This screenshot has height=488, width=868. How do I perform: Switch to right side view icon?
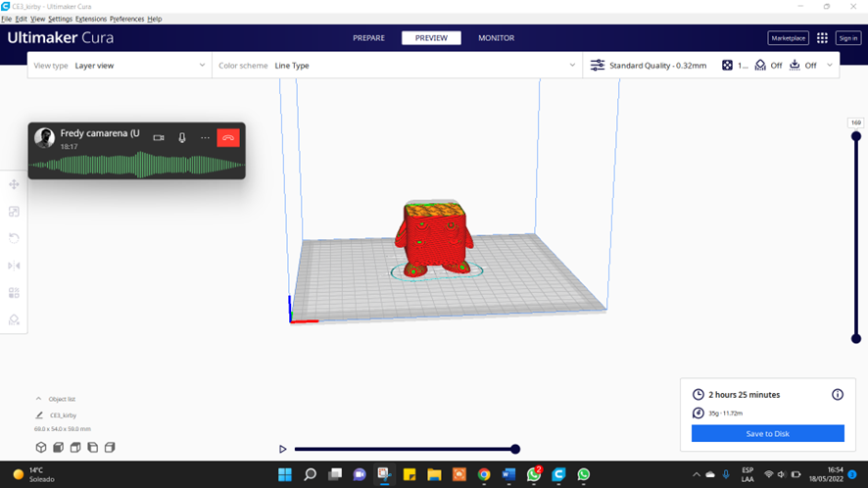tap(110, 448)
